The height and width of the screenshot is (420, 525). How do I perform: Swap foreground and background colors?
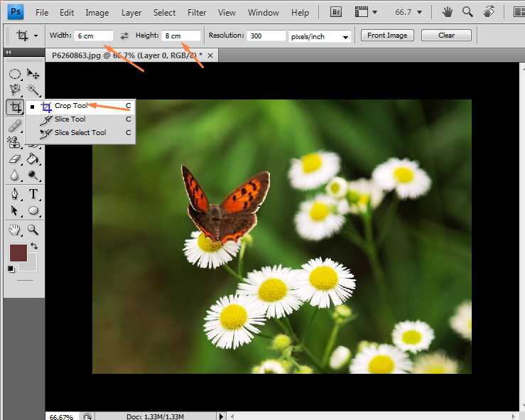(34, 246)
